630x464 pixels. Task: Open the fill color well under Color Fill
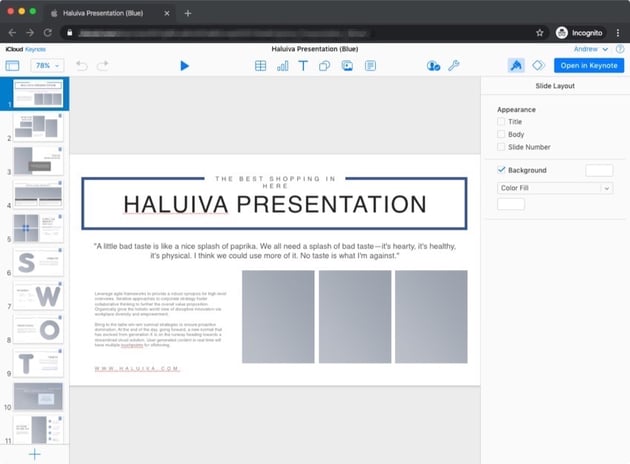click(x=511, y=204)
